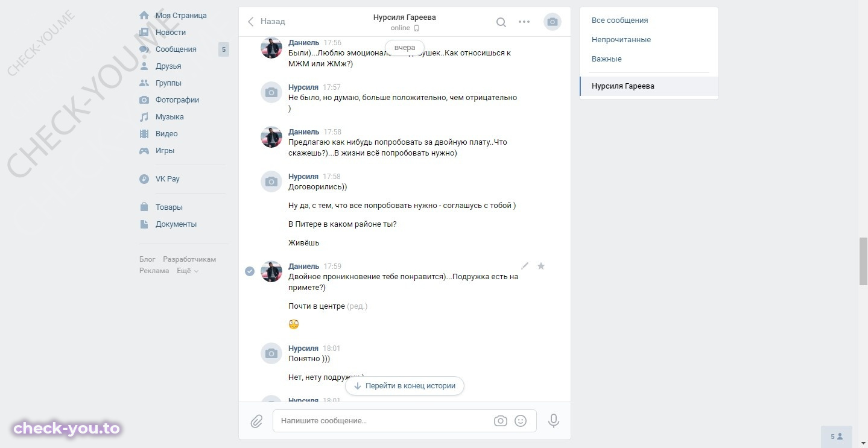The image size is (868, 448).
Task: Mark Даниель's 17:59 message as important (star)
Action: [x=541, y=266]
